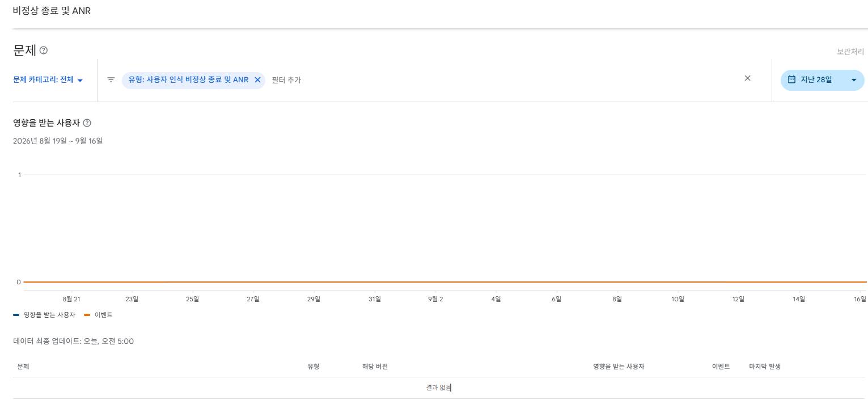Click date range text 2026년 8월 19일 ~ 9월 16일
Screen dimensions: 868x408
click(58, 141)
